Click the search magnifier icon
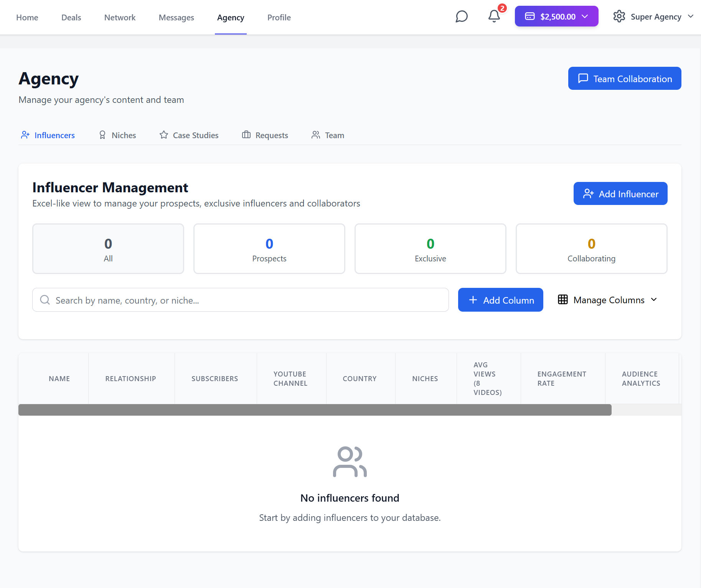Screen dimensions: 701x588 45,300
